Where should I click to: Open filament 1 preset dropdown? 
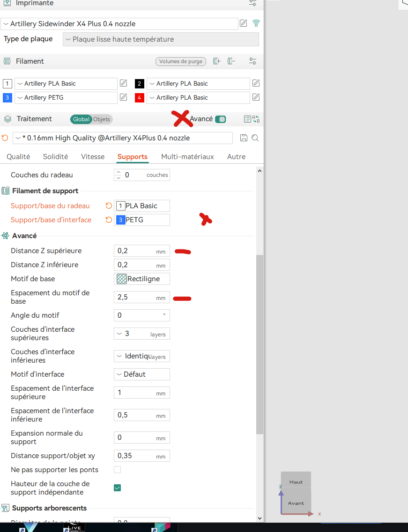[x=66, y=83]
